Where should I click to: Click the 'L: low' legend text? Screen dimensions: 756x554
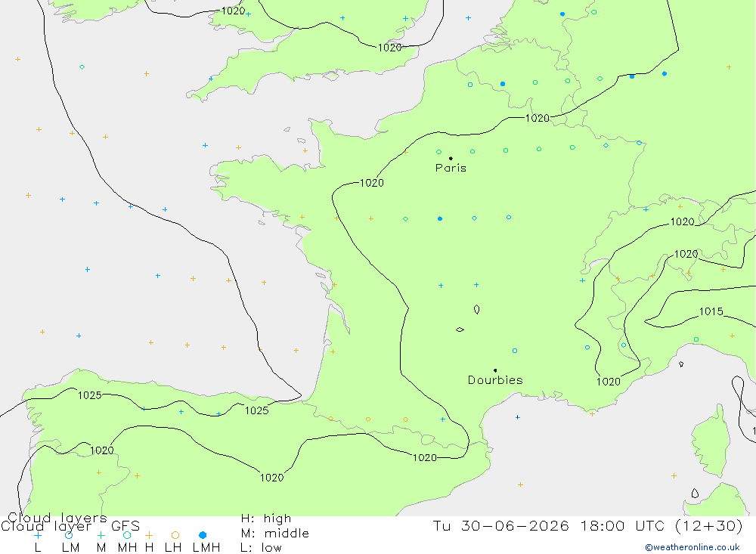pos(261,548)
